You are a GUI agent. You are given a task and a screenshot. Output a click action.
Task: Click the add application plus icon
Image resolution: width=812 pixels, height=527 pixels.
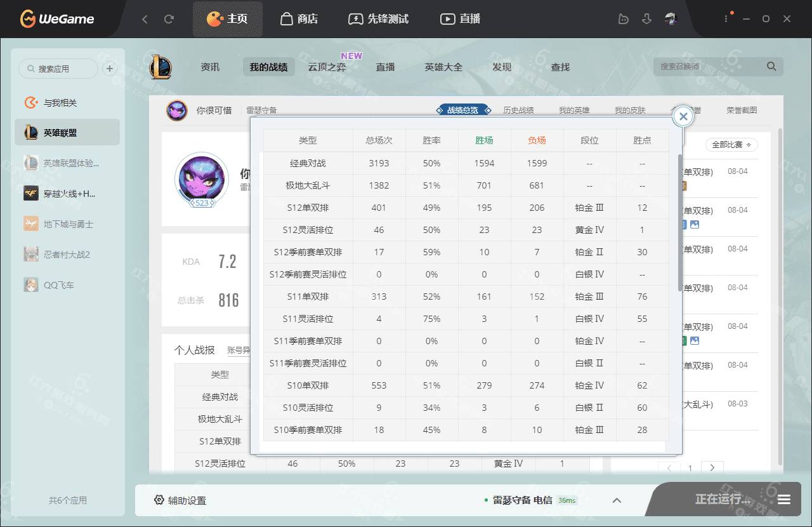pyautogui.click(x=110, y=69)
